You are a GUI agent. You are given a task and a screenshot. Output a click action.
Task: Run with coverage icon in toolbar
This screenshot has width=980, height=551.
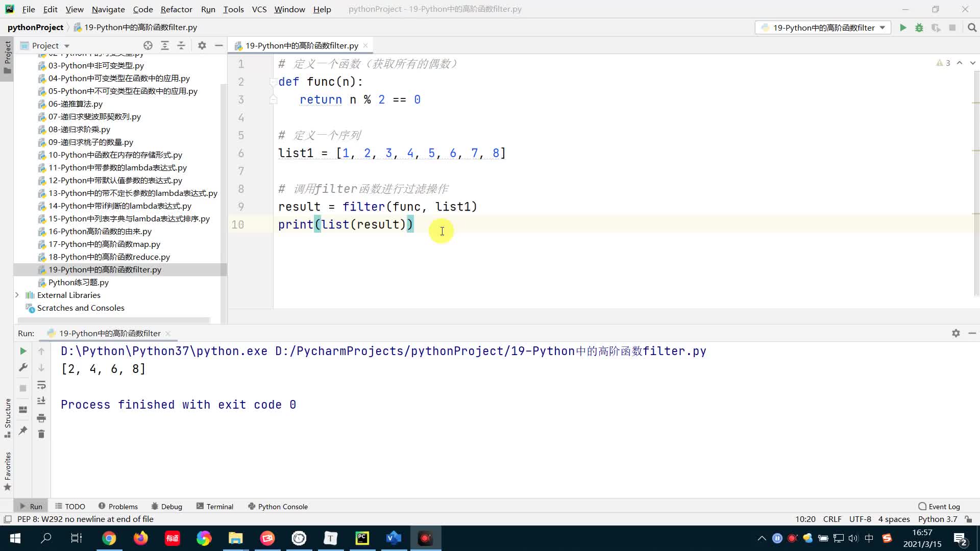click(936, 28)
